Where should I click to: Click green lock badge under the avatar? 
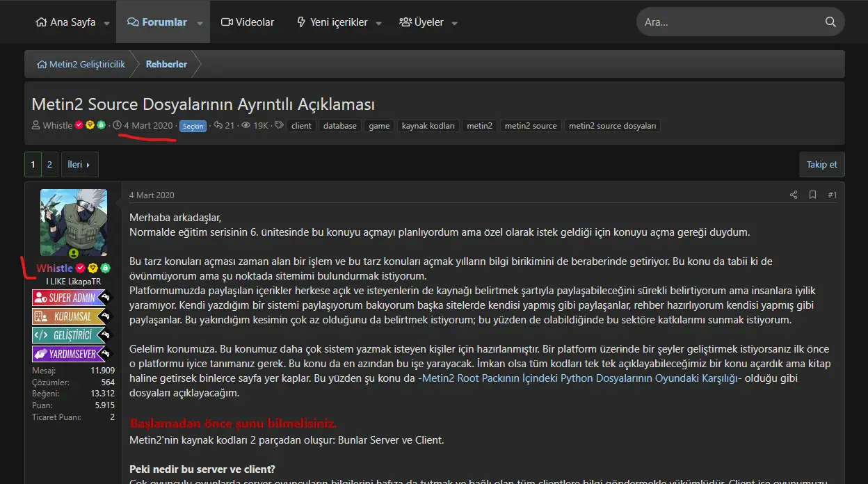[x=105, y=268]
